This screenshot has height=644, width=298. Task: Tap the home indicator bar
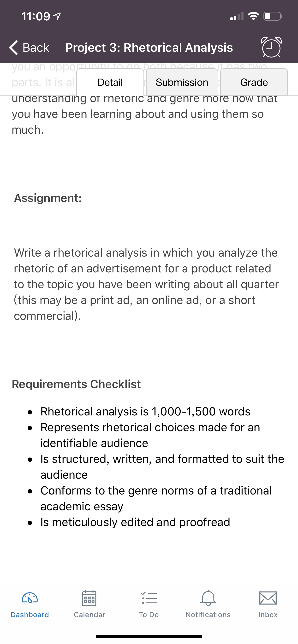point(149,636)
